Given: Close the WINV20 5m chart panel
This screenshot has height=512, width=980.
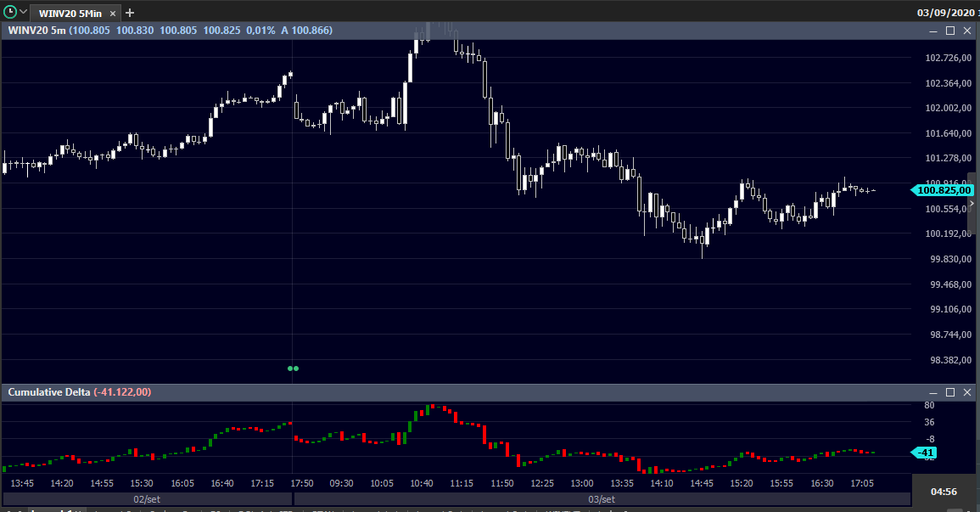Looking at the screenshot, I should point(967,31).
